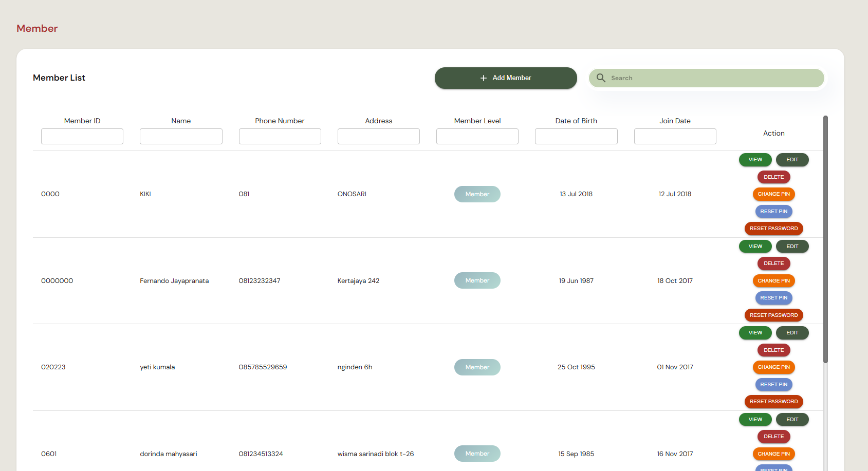Click the Date of Birth filter box

point(576,136)
